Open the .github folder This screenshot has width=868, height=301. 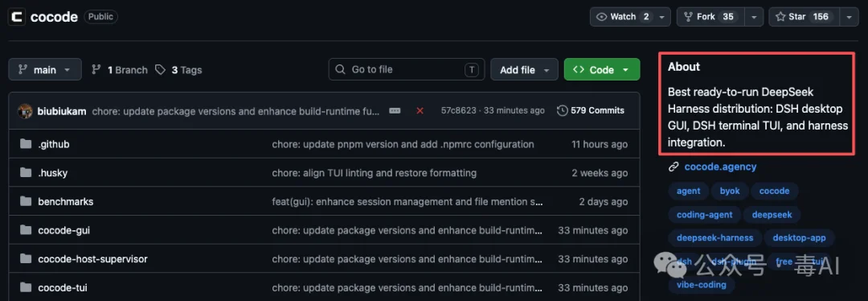click(54, 144)
